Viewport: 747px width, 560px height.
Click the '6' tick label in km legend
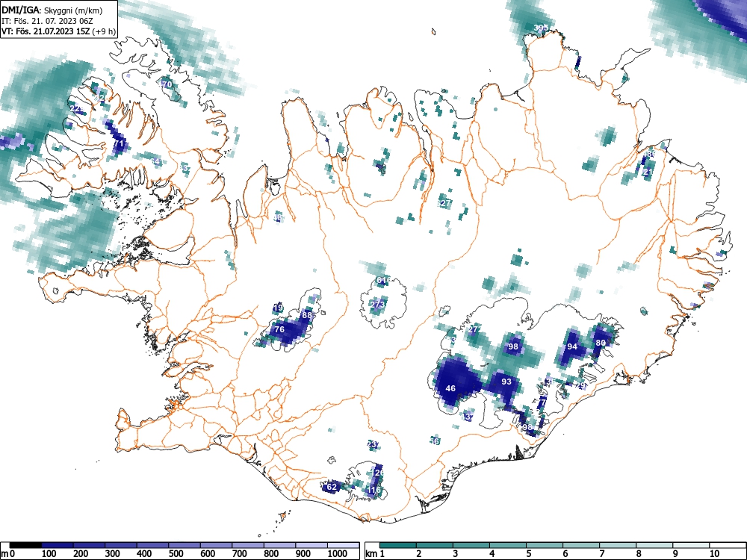pos(565,554)
